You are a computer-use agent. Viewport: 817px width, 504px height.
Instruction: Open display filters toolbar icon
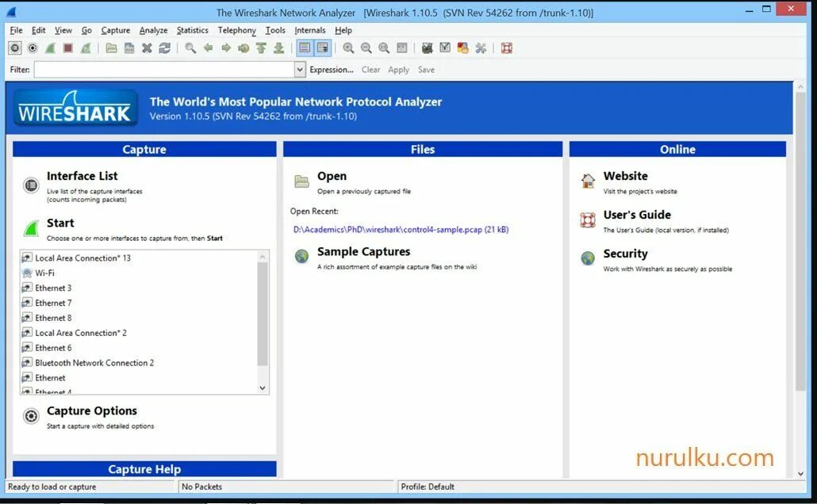(445, 48)
